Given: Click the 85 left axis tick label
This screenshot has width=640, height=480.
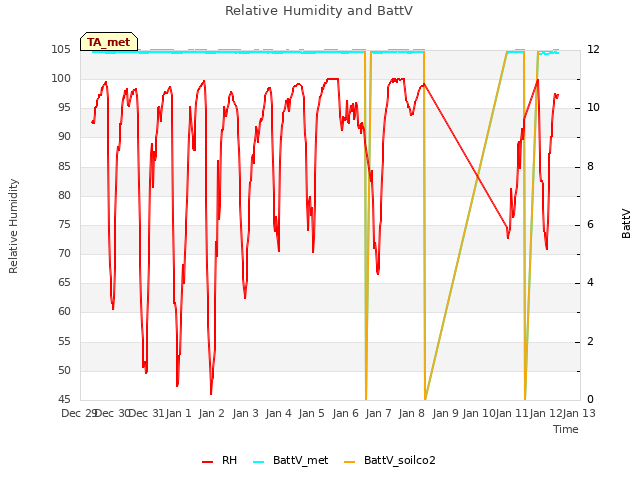Looking at the screenshot, I should tap(64, 166).
